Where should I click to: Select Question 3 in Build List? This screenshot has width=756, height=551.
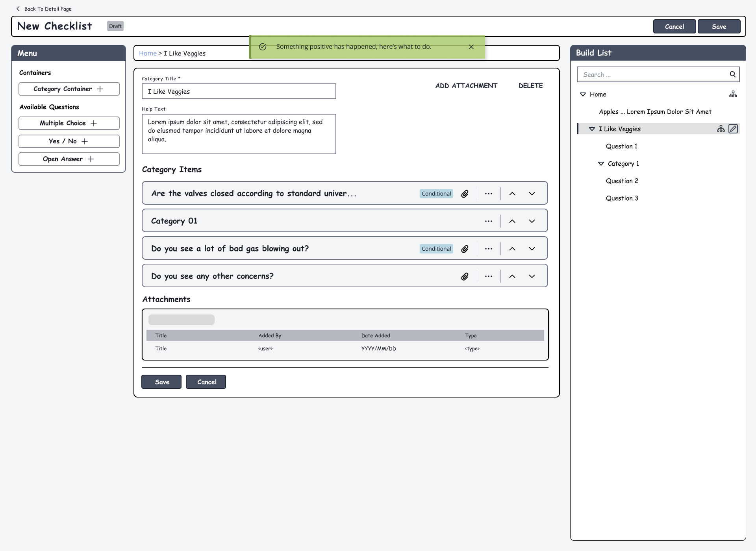coord(622,198)
